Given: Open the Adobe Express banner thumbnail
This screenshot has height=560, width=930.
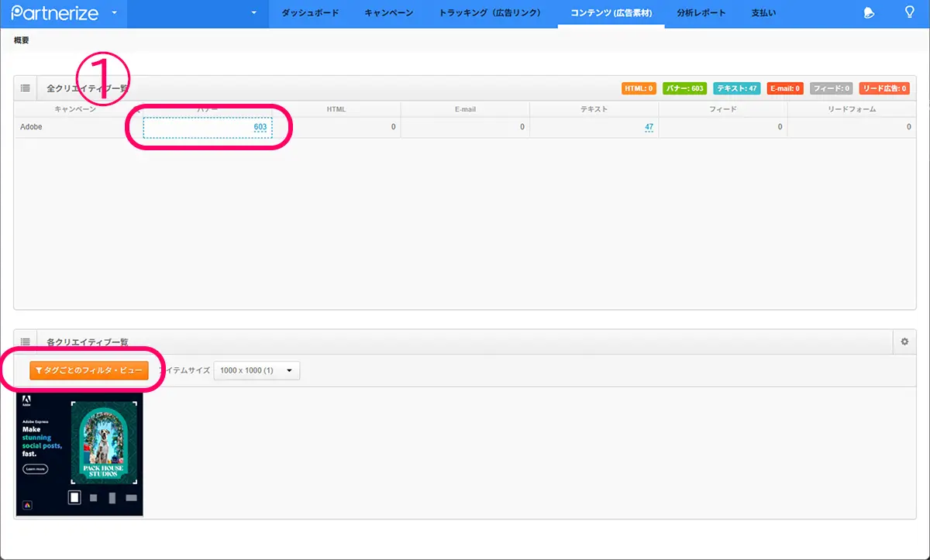Looking at the screenshot, I should (x=79, y=454).
